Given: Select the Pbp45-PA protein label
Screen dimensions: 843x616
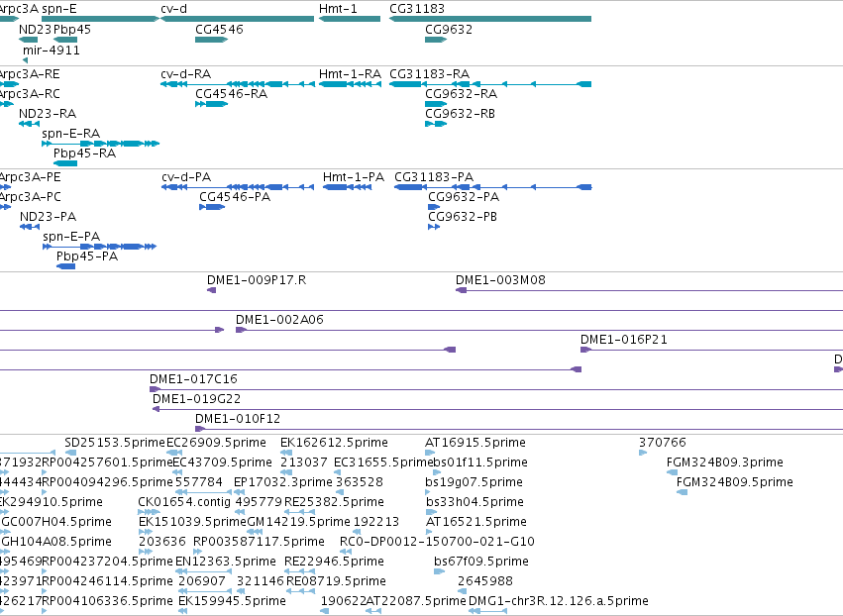Looking at the screenshot, I should [87, 257].
